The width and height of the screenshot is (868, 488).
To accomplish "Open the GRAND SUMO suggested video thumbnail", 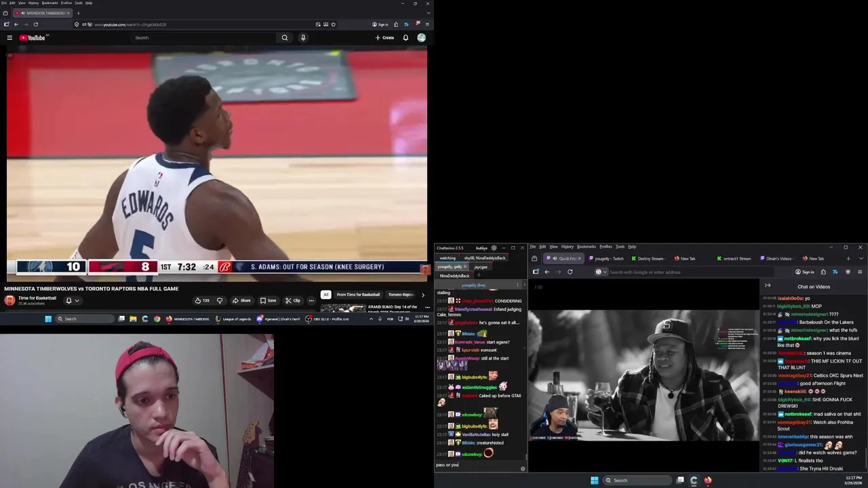I will [x=343, y=308].
